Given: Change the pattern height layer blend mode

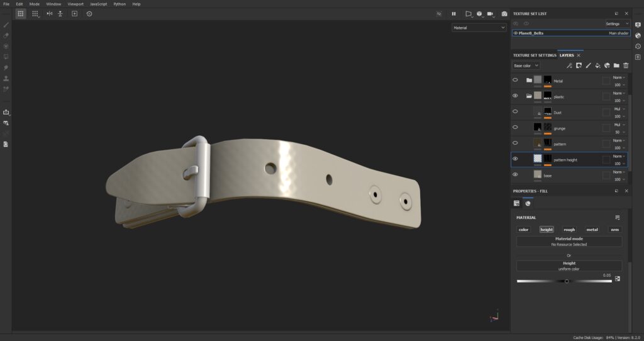Looking at the screenshot, I should (x=619, y=156).
